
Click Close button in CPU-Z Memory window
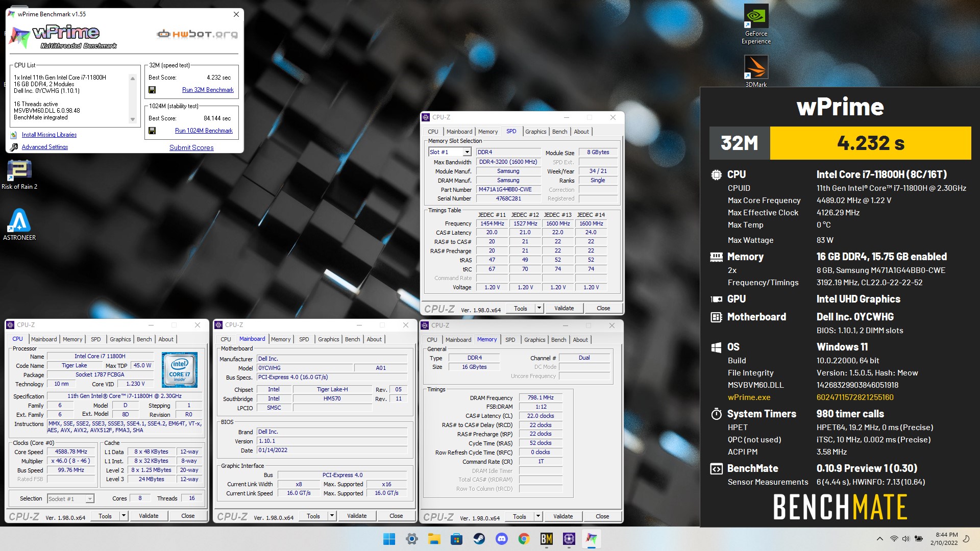(x=602, y=516)
